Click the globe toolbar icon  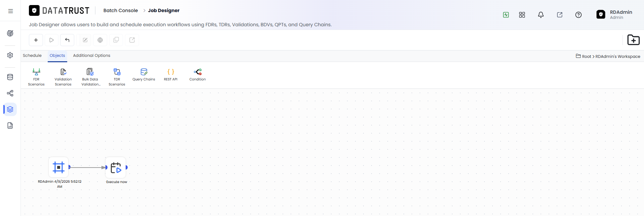100,40
